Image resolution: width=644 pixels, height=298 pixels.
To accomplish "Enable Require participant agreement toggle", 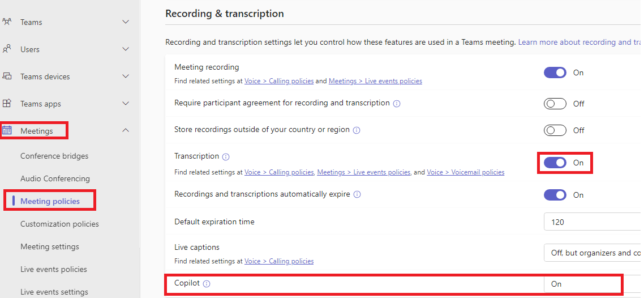I will click(555, 104).
